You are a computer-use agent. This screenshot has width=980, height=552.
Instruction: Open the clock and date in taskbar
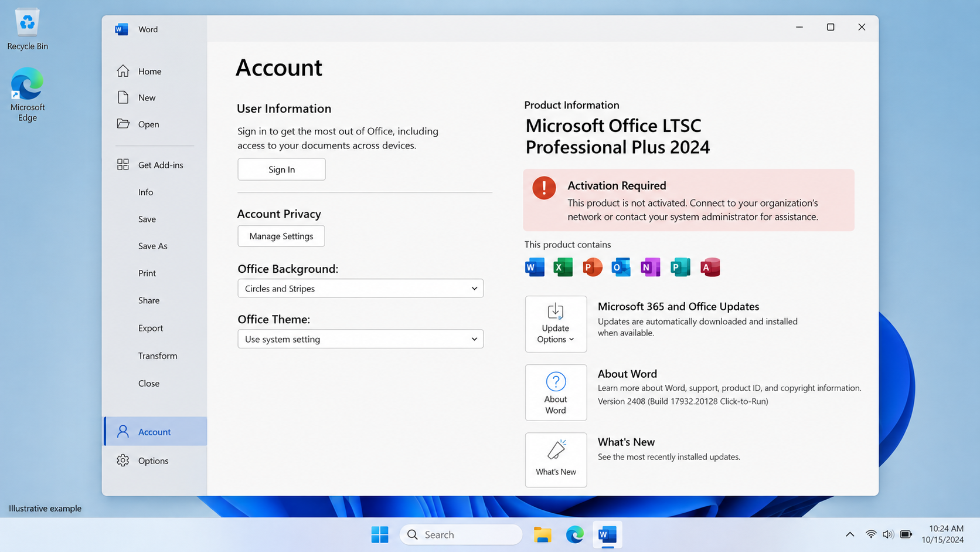[942, 534]
